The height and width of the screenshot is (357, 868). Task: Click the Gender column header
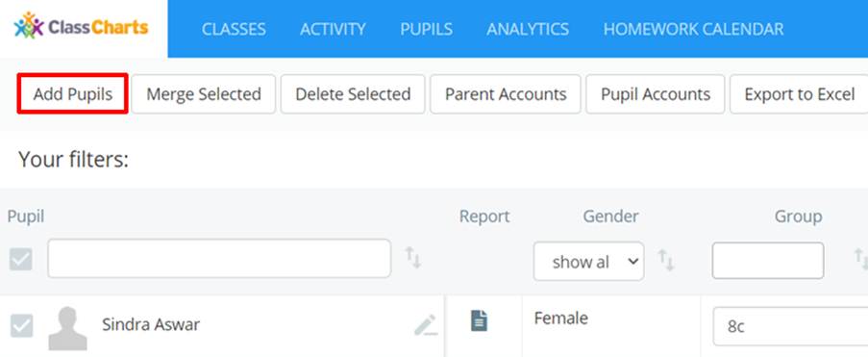click(610, 217)
